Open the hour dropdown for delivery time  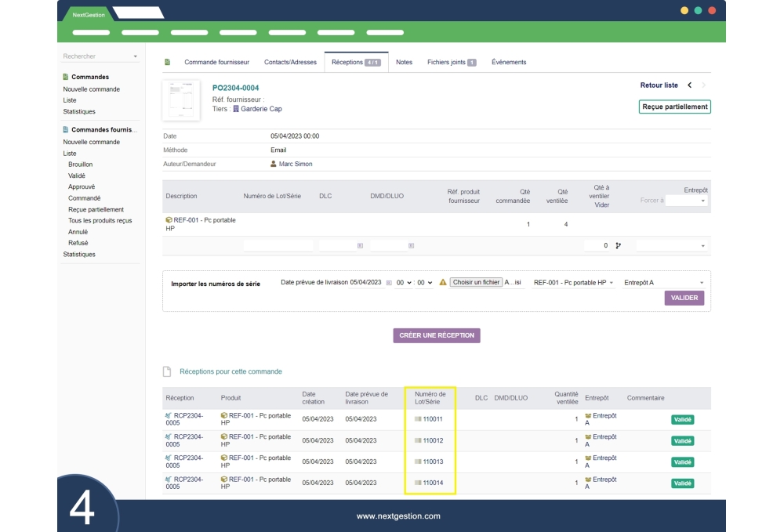pos(403,283)
